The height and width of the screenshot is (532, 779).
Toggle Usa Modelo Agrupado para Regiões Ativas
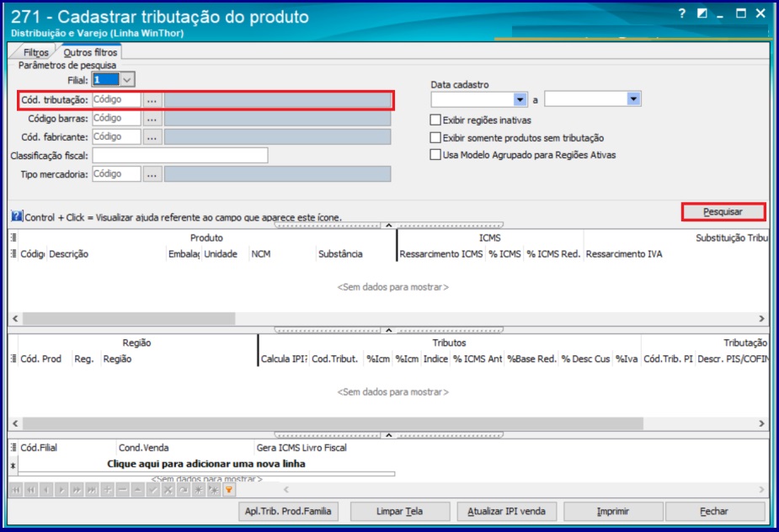pos(435,155)
